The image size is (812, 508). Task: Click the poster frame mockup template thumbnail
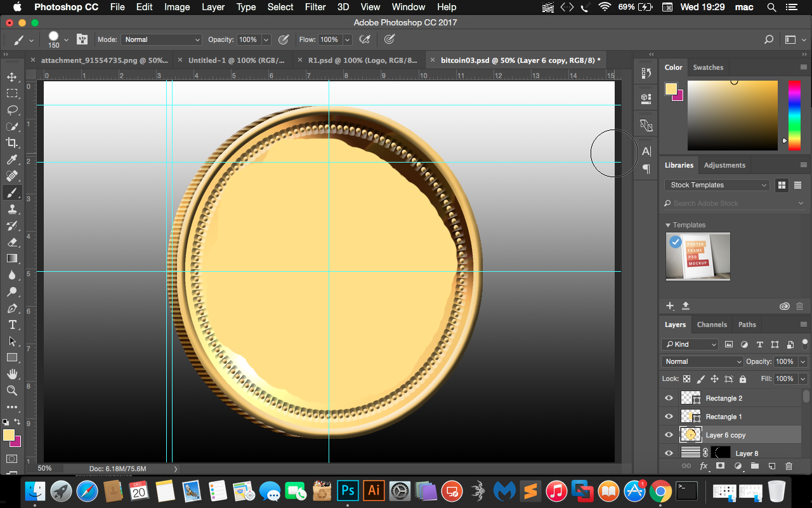pyautogui.click(x=698, y=256)
